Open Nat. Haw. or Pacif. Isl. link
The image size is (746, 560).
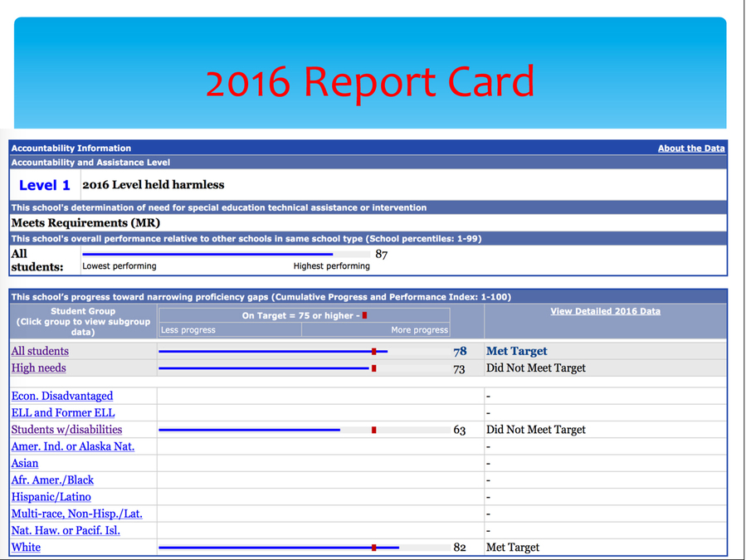[66, 530]
